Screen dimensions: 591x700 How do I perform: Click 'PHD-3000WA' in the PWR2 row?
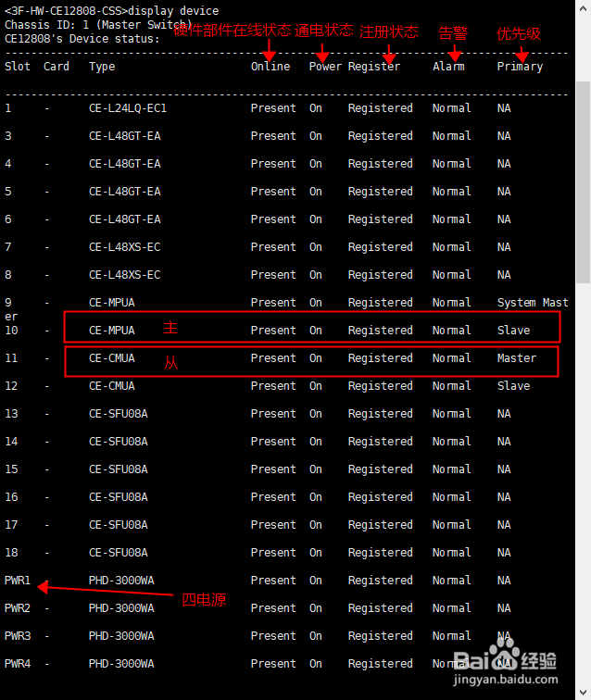click(121, 607)
